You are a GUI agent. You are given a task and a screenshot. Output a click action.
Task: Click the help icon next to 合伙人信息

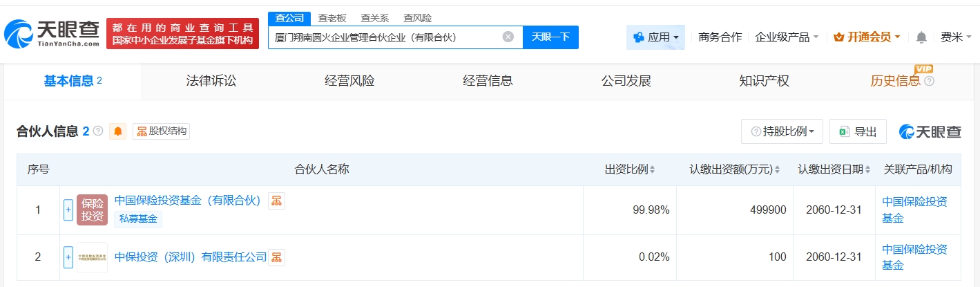point(98,131)
